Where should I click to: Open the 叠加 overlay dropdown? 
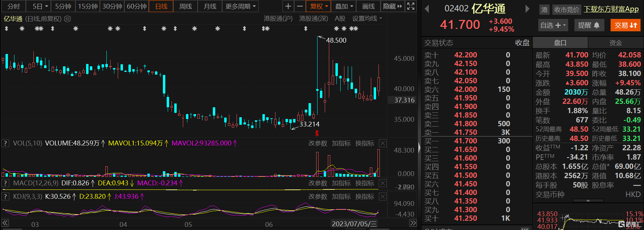coord(344,6)
